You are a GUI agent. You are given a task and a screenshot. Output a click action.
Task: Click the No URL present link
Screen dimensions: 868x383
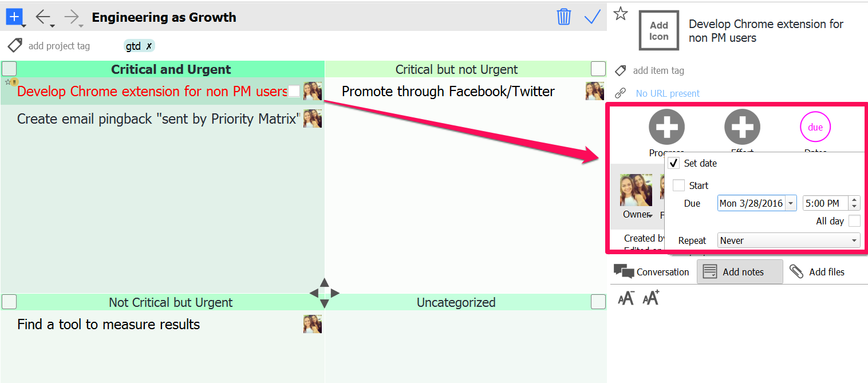point(668,93)
